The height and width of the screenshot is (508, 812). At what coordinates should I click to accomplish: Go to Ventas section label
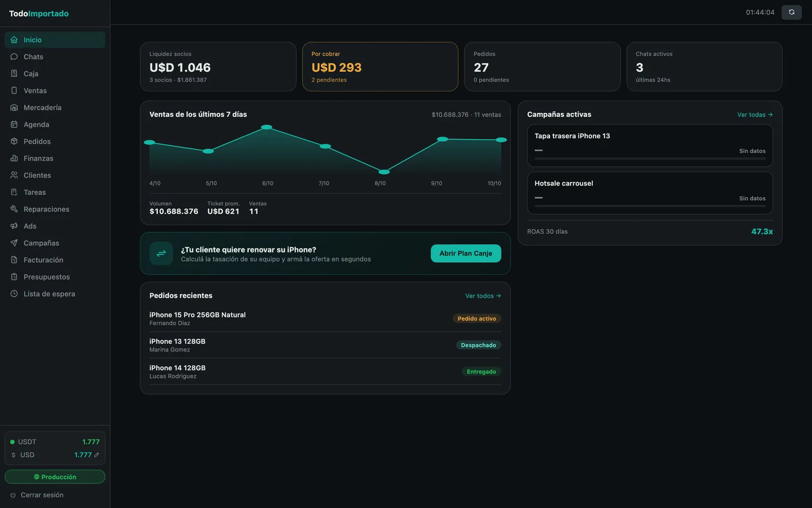tap(35, 90)
